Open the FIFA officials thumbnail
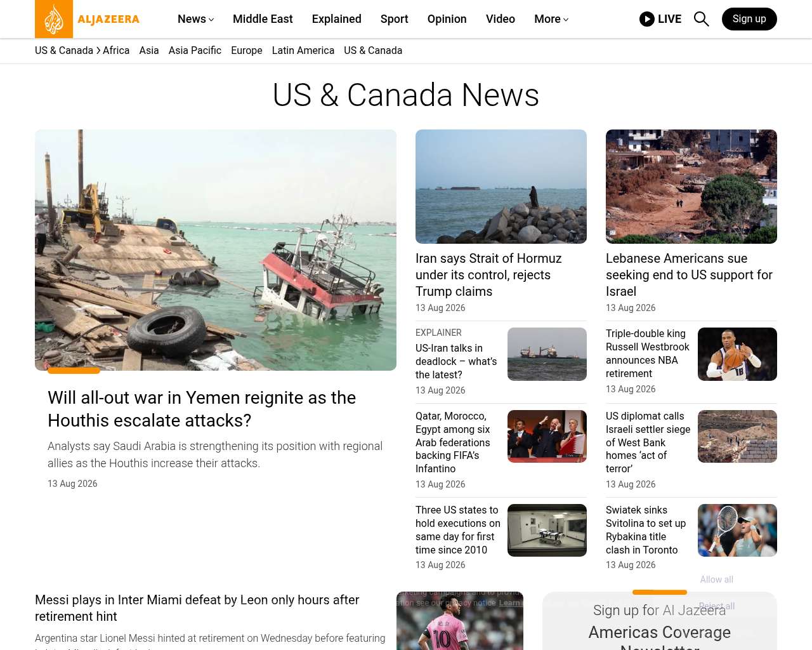 [547, 437]
